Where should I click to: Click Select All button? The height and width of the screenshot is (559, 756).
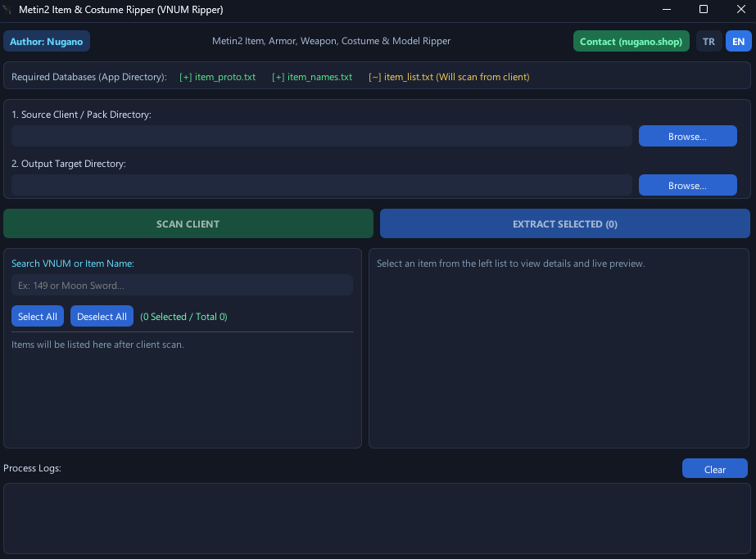pos(38,316)
